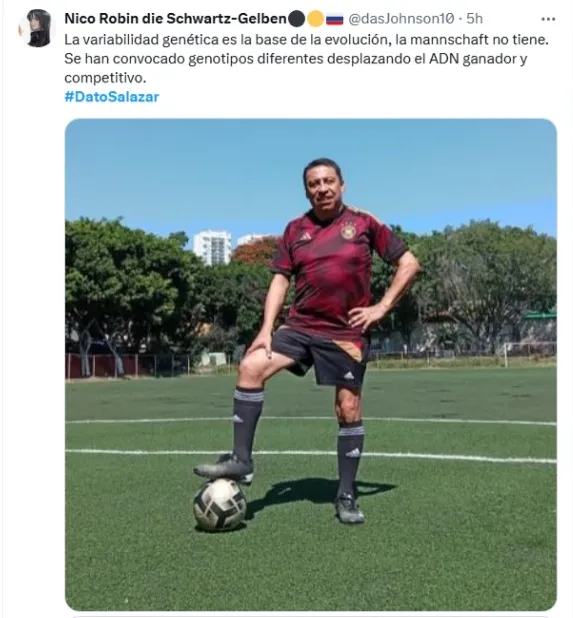Click the 5h timestamp to open tweet
Screen dimensions: 573x618
pyautogui.click(x=474, y=19)
